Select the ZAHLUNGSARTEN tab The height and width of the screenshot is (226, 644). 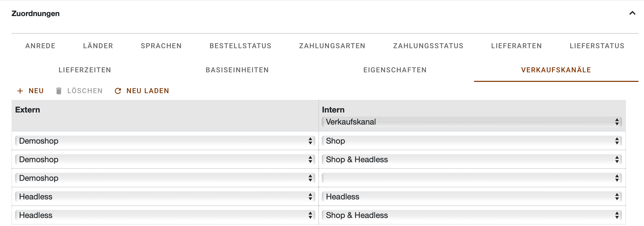(332, 46)
